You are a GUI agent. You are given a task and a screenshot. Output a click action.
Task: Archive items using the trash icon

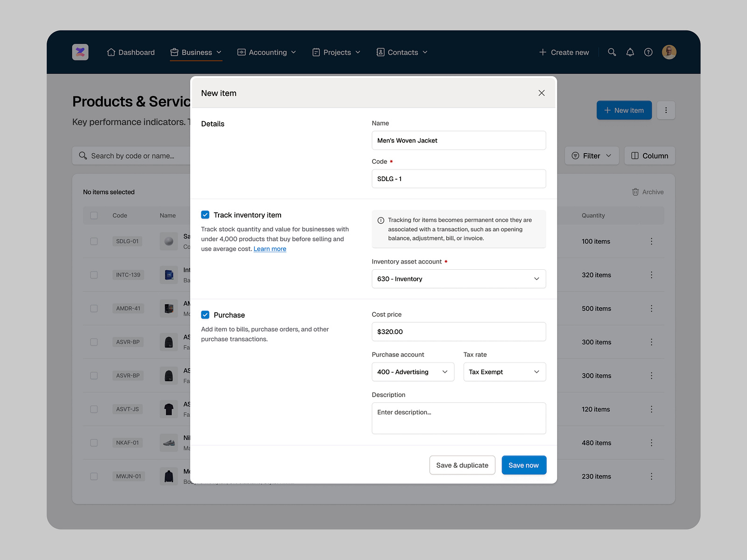pos(635,192)
